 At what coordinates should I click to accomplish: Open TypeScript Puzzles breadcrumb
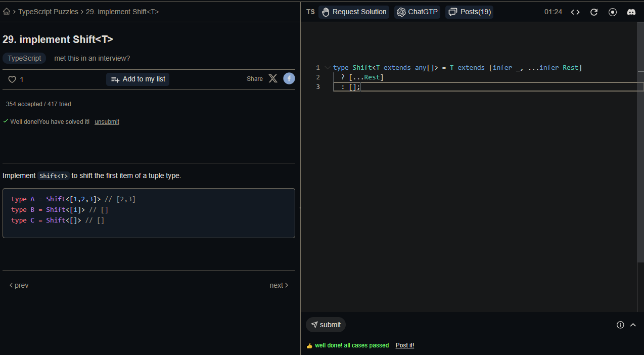[x=48, y=12]
